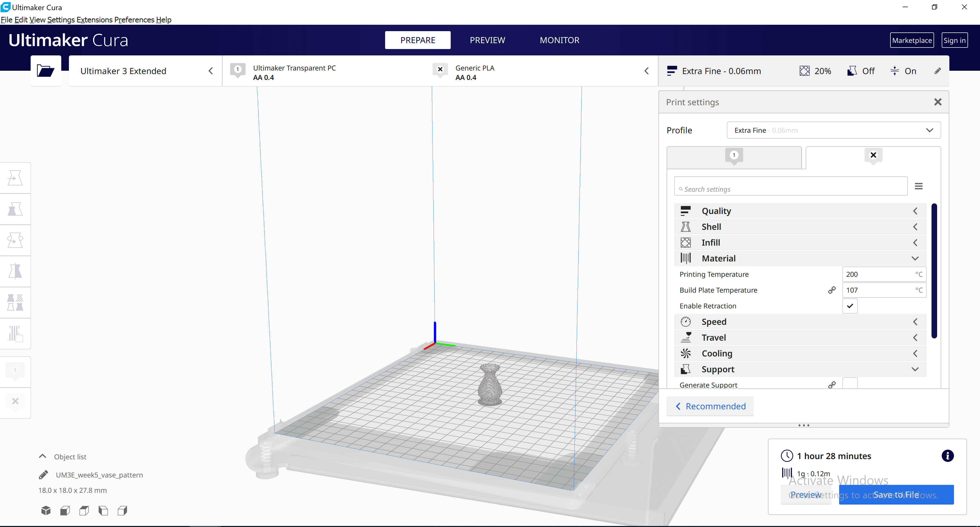
Task: Click link icon beside Generate Support
Action: [832, 385]
